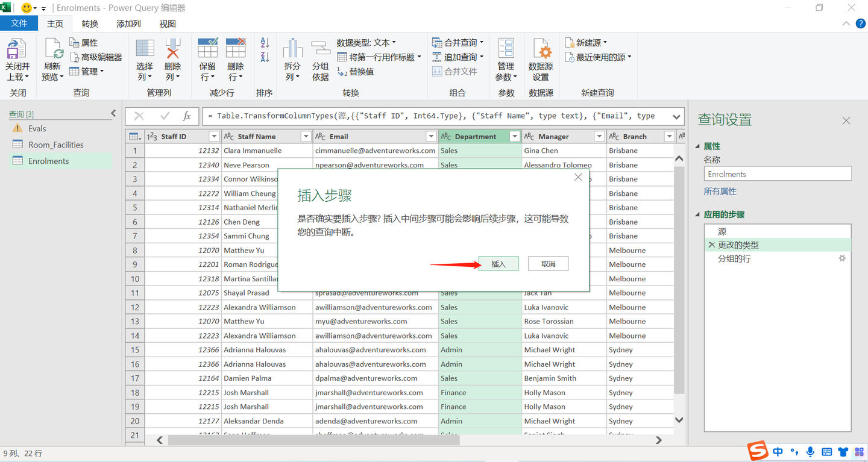The image size is (868, 462).
Task: Select the 选择列 (Choose Columns) icon
Action: tap(144, 58)
